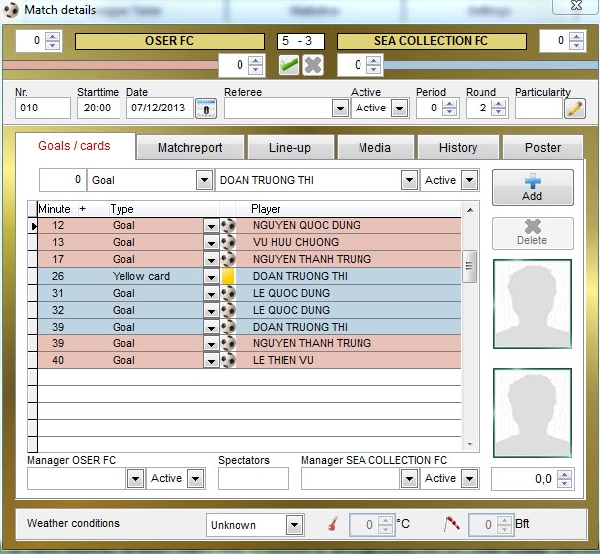
Task: Click the soccer ball icon for minute 17
Action: click(228, 259)
